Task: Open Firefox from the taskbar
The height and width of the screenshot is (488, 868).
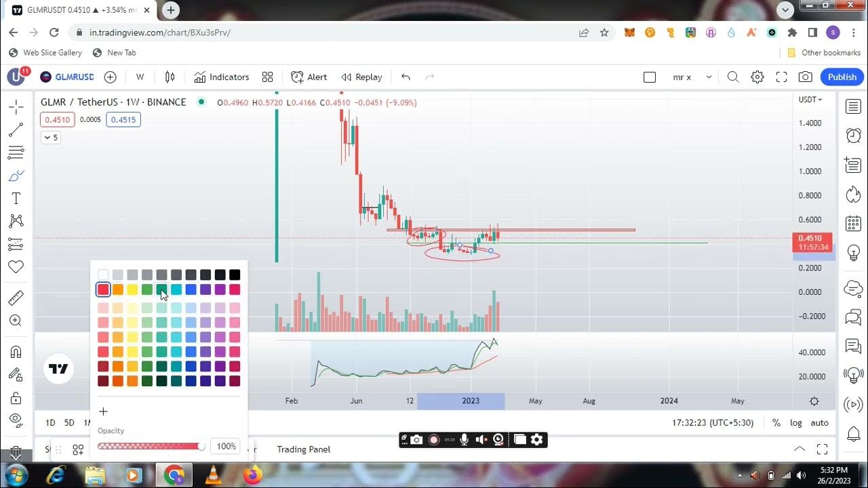Action: point(252,475)
